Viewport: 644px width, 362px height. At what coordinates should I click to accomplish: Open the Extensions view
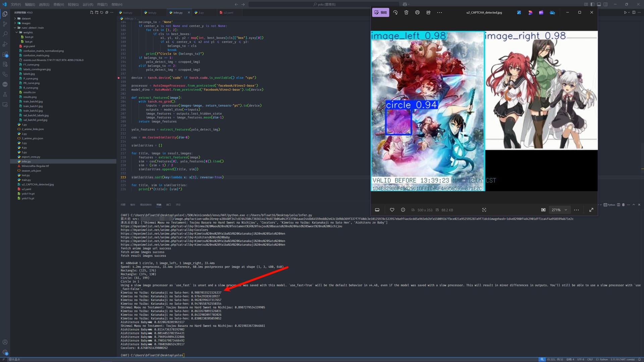pos(5,54)
